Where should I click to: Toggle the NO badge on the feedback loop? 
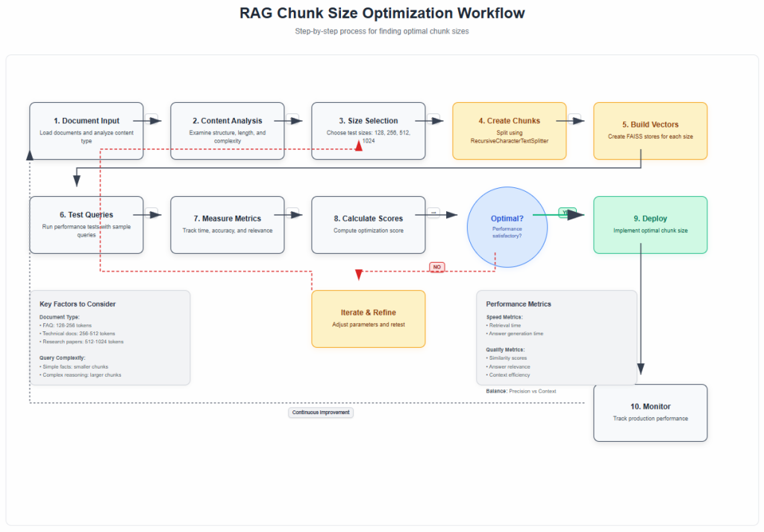436,266
